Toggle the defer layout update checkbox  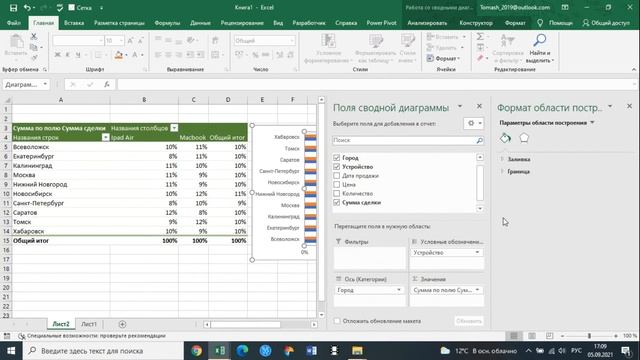point(337,321)
